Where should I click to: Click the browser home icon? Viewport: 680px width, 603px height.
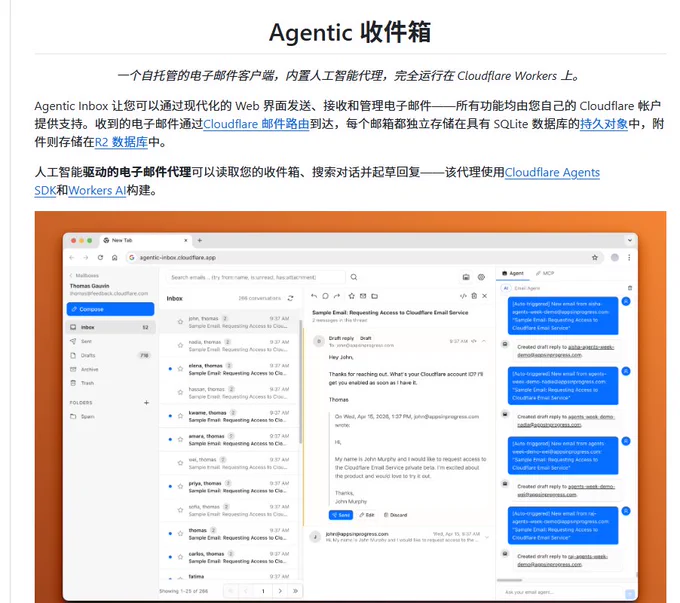[x=114, y=257]
